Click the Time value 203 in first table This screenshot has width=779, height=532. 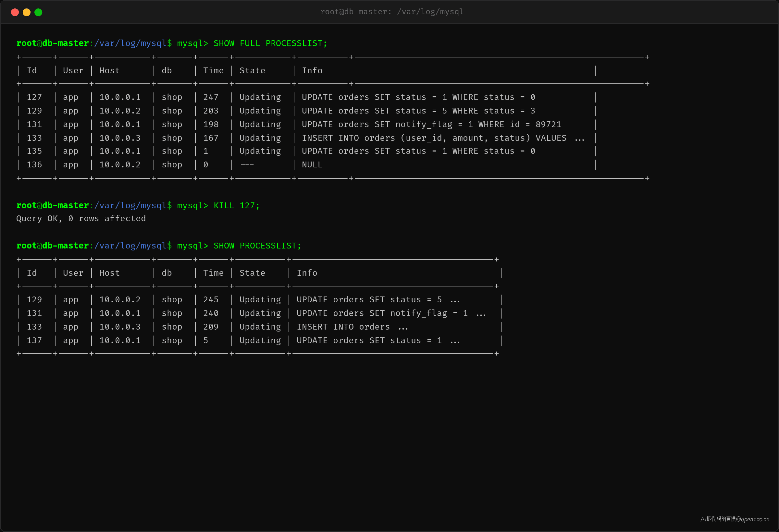[211, 111]
